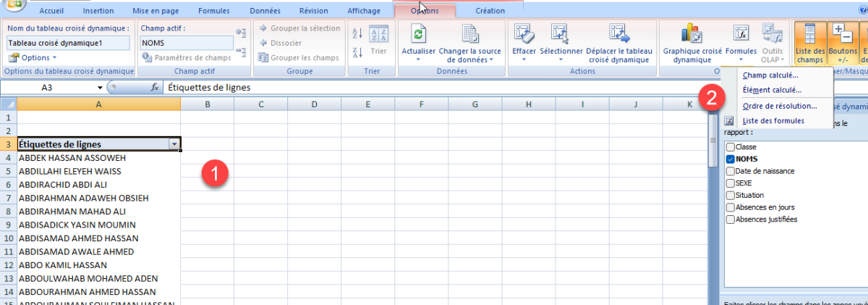Click the Outils OLAP icon
Screen dimensions: 868x305
(773, 34)
